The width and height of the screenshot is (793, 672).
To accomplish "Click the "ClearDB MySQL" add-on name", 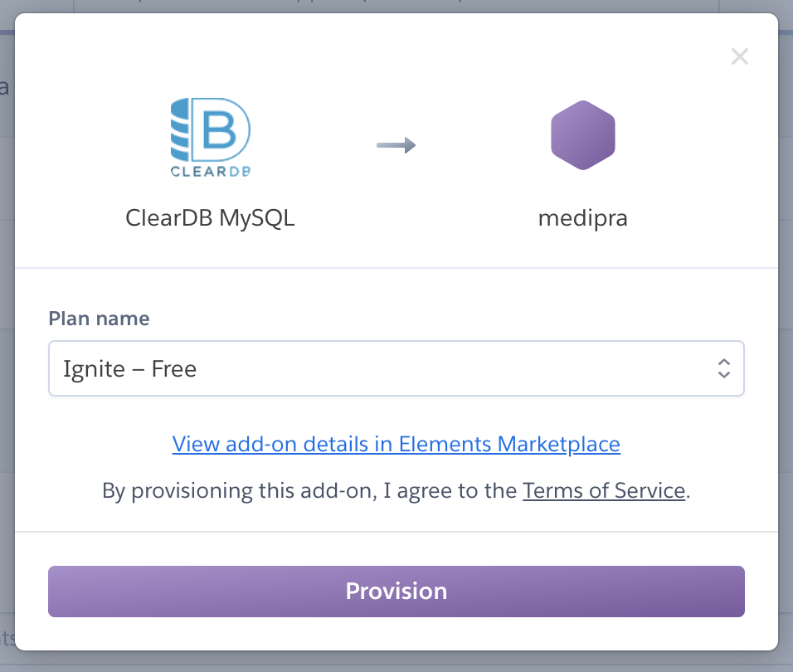I will coord(211,217).
